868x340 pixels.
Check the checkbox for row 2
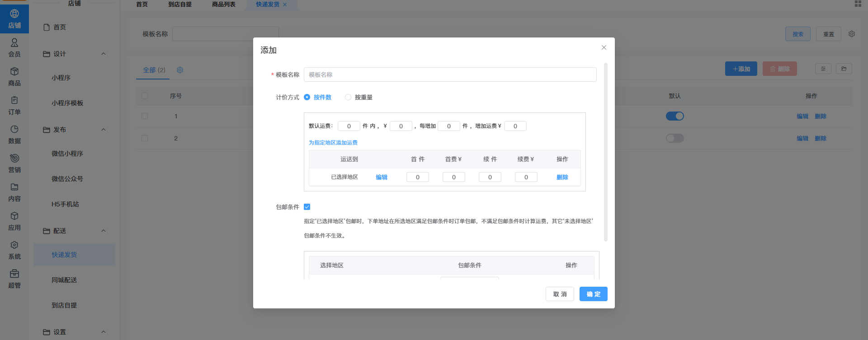[145, 138]
